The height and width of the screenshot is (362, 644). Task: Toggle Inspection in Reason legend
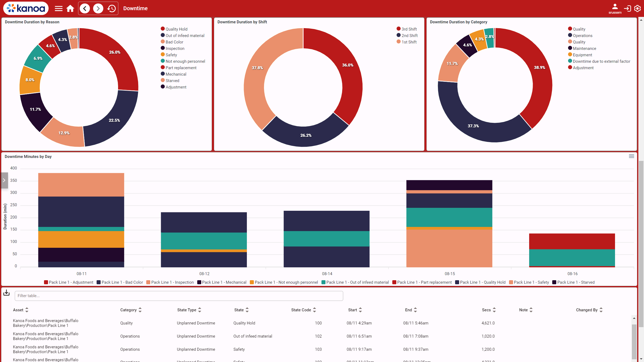[173, 48]
